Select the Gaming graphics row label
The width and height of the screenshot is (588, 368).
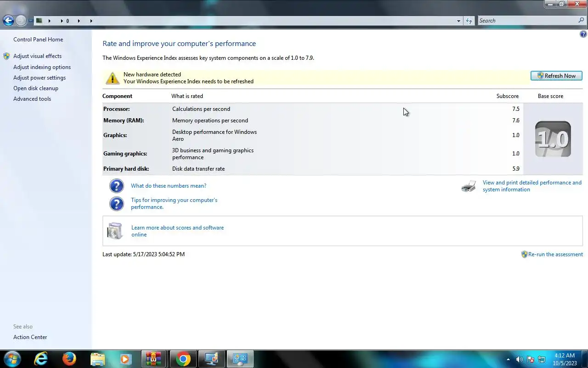(x=125, y=154)
